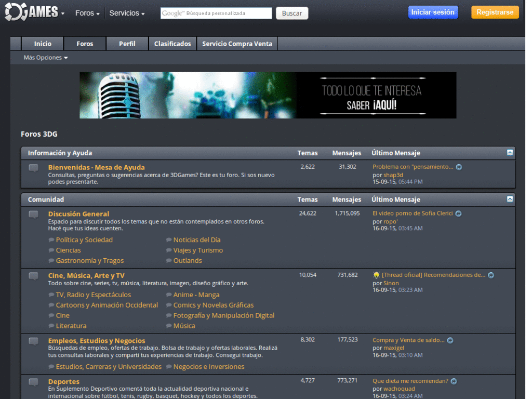Image resolution: width=532 pixels, height=399 pixels.
Task: Click forum icon beside Cine, Música, Arte y TV
Action: tap(33, 276)
